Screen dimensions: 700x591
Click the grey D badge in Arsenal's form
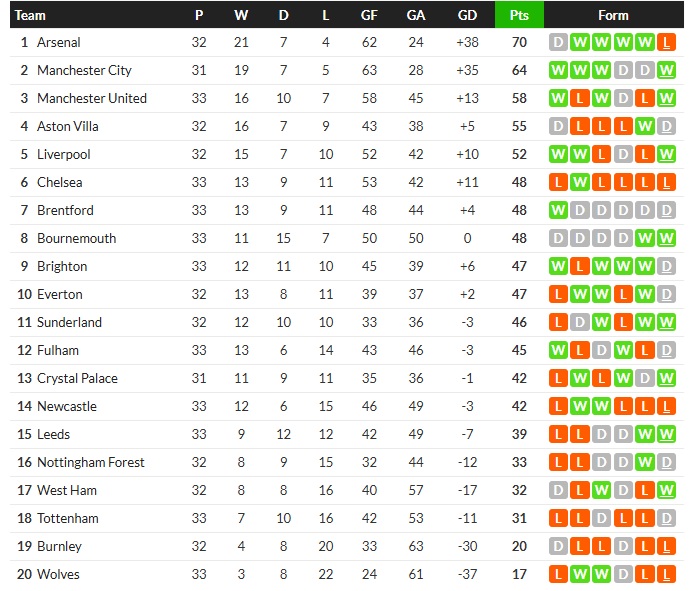click(x=558, y=43)
